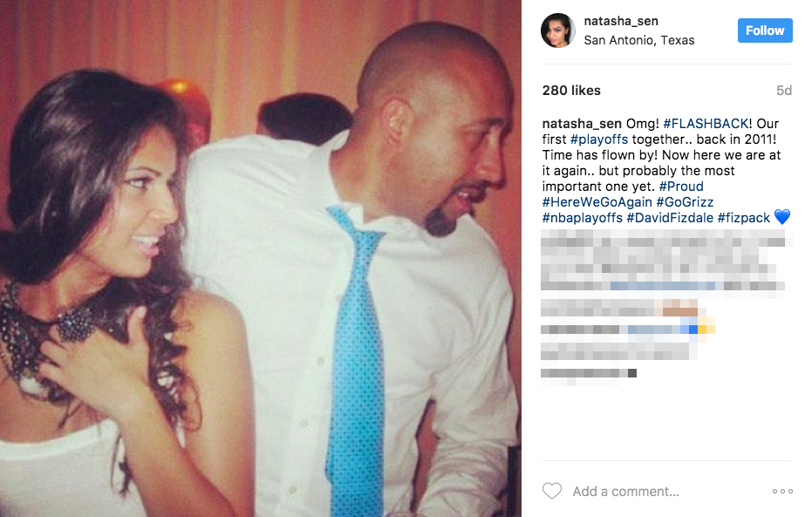Click the main post photo

click(x=261, y=258)
